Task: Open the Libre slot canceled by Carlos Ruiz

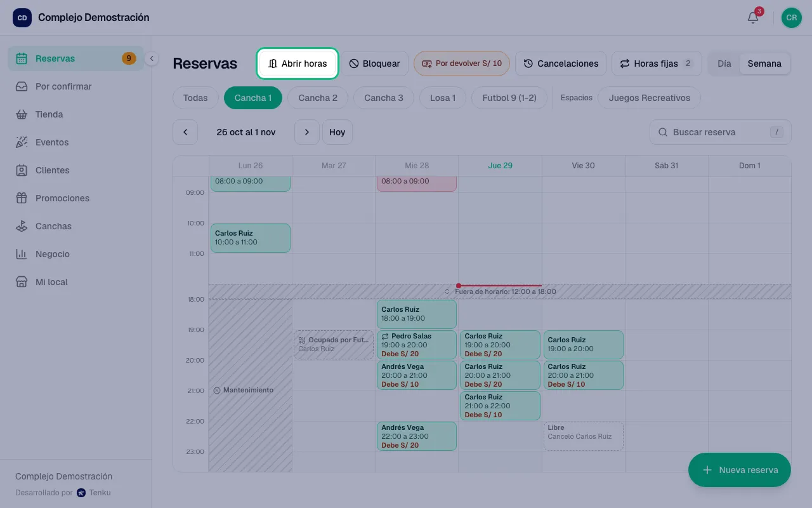Action: click(584, 436)
